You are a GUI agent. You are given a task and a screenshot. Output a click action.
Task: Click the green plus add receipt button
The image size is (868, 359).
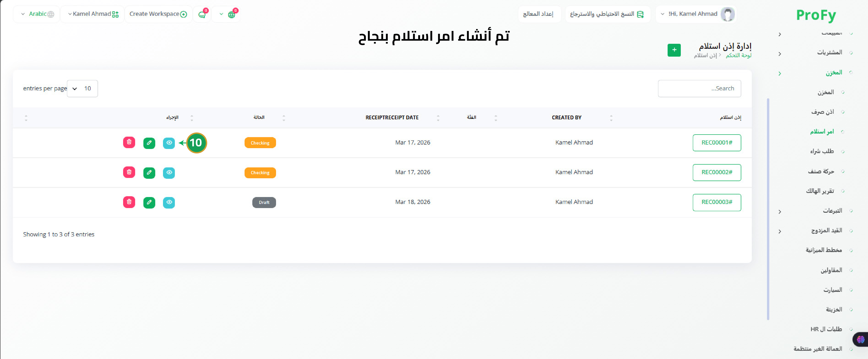point(674,50)
